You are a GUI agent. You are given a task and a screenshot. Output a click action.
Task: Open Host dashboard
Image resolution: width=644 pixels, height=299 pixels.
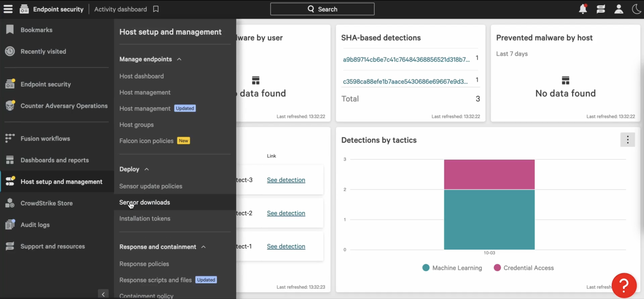[141, 76]
